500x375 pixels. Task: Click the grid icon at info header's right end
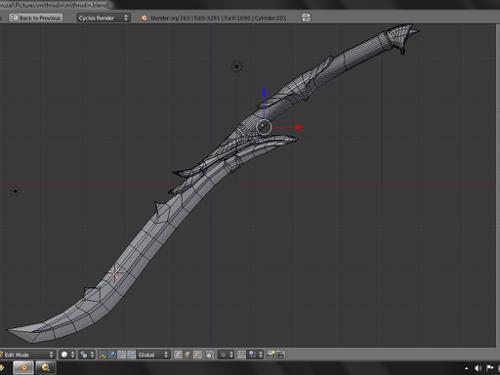point(306,18)
